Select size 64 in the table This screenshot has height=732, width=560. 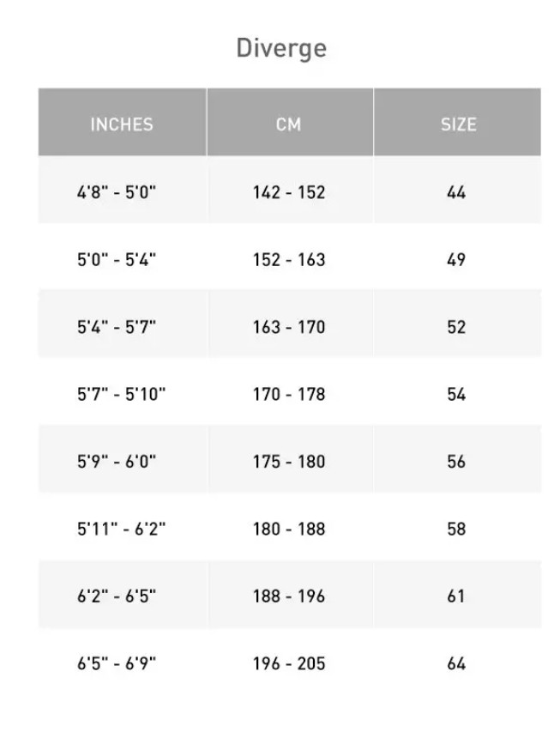click(456, 663)
